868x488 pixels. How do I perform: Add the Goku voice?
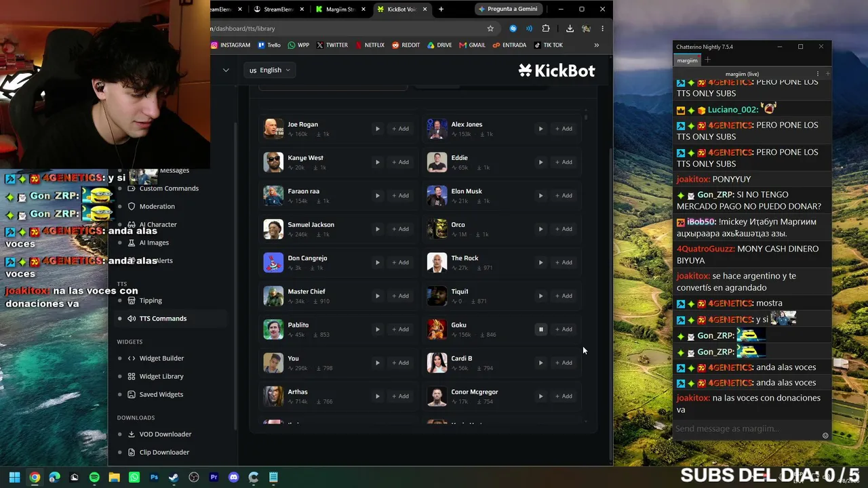pos(564,329)
